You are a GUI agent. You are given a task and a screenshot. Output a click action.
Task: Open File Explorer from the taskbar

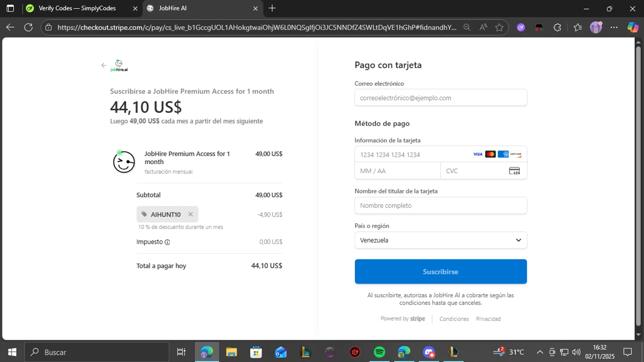231,352
